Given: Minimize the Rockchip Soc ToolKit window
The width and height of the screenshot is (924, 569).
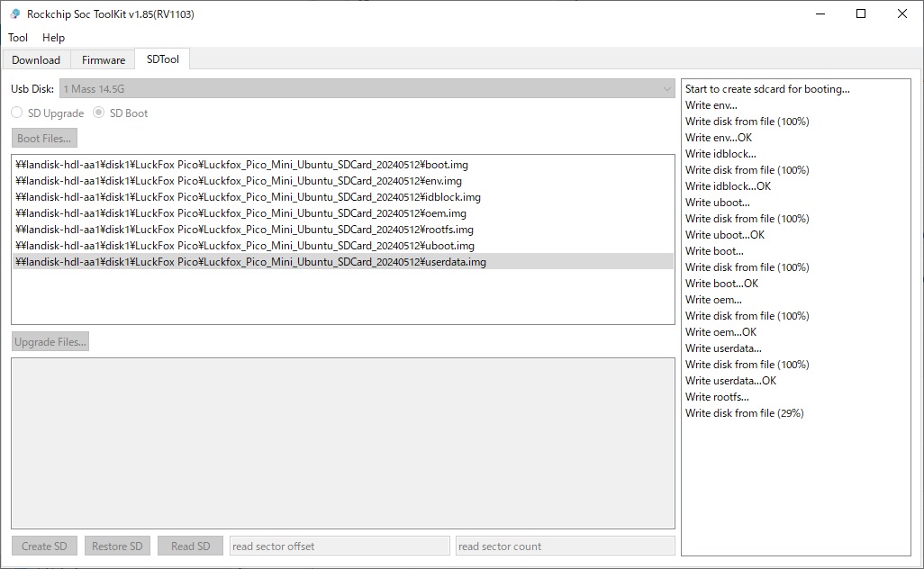Looking at the screenshot, I should [x=820, y=14].
